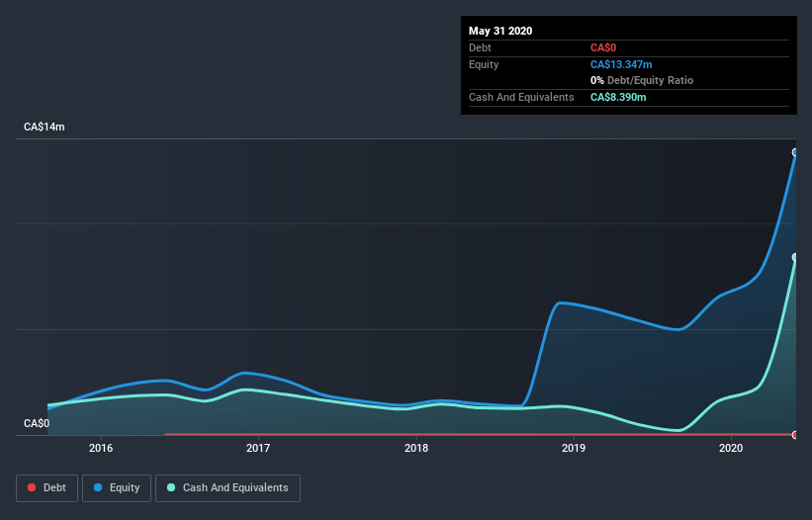
Task: Click the red Debt legend dot
Action: (x=32, y=487)
